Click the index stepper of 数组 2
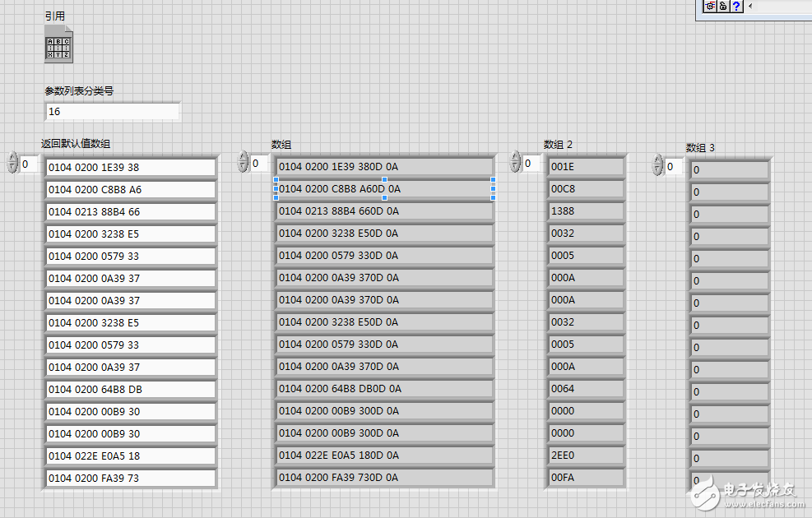The height and width of the screenshot is (518, 812). [x=515, y=161]
